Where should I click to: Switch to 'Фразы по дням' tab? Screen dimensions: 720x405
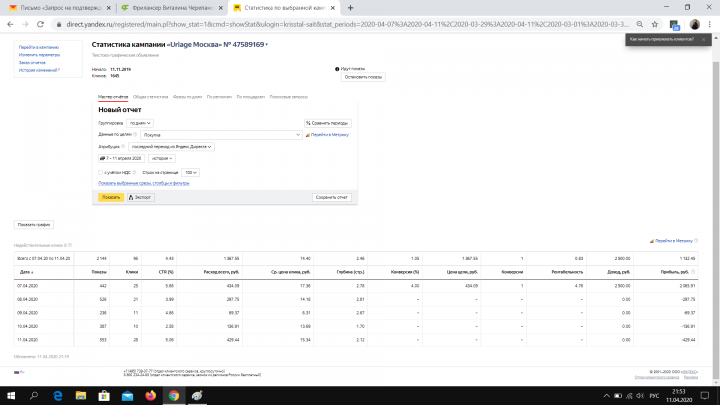(x=187, y=97)
